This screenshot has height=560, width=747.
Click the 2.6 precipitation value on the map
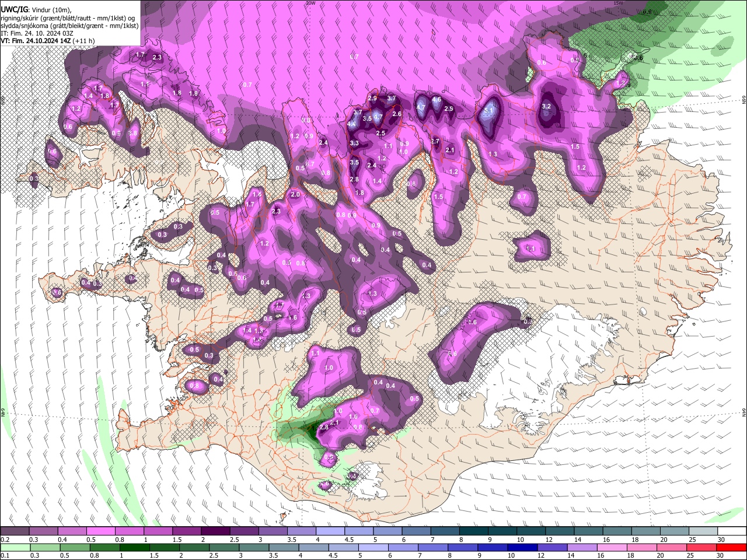tap(397, 114)
